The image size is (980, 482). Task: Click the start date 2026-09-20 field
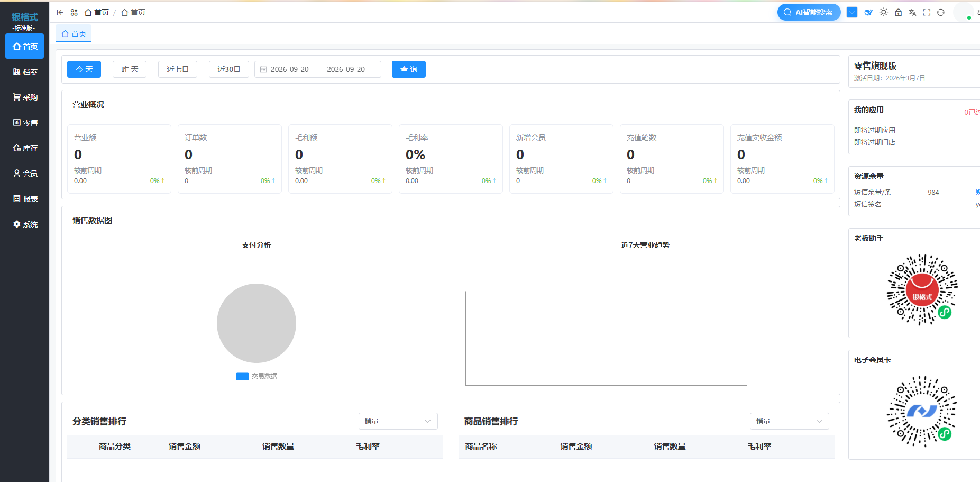pos(289,69)
